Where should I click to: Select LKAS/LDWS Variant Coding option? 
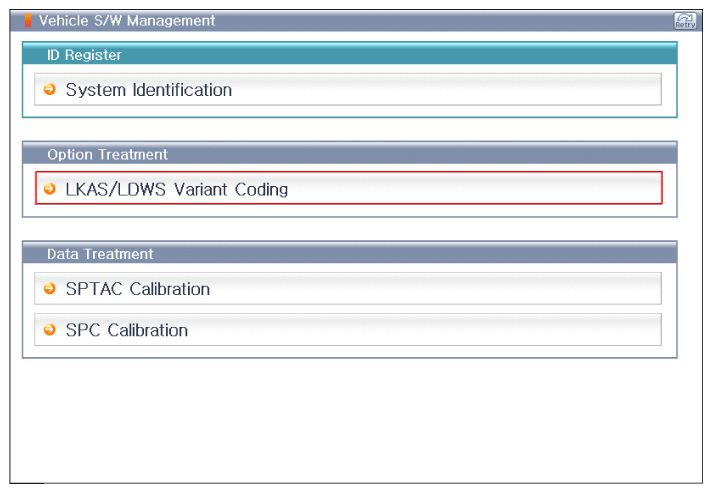pos(176,189)
